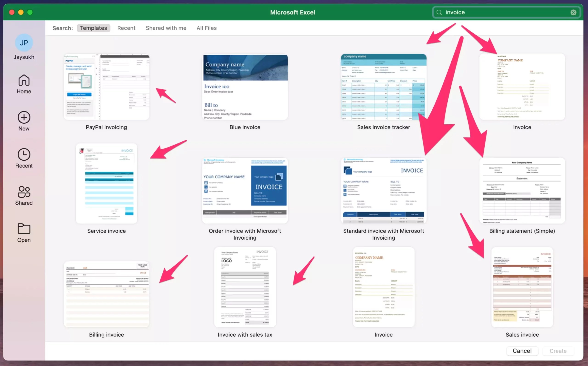Select the Shared with me tab
Screen dimensions: 588x366
(x=166, y=28)
